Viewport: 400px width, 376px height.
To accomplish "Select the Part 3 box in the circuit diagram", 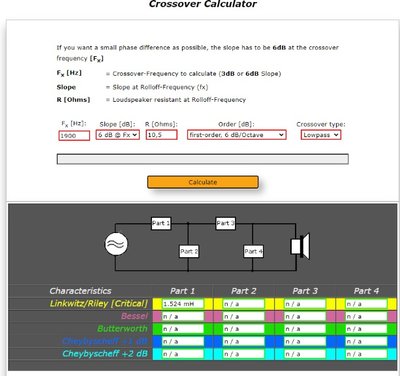I will click(226, 223).
